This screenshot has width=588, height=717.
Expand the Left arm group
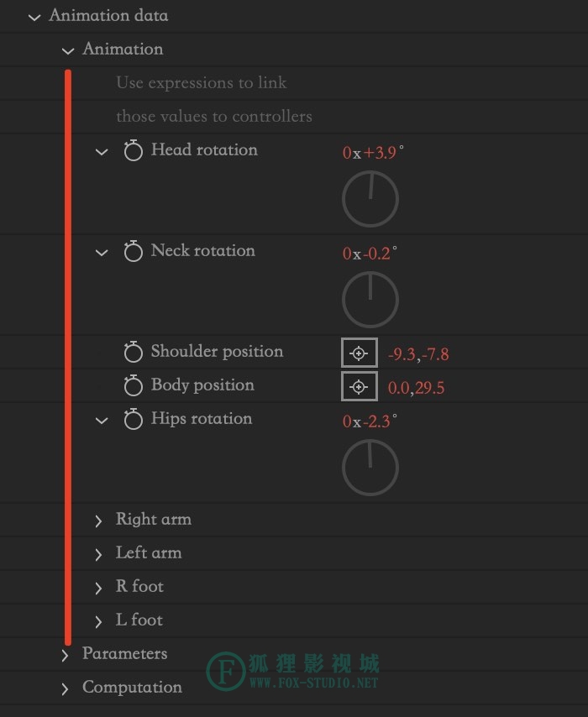[98, 554]
